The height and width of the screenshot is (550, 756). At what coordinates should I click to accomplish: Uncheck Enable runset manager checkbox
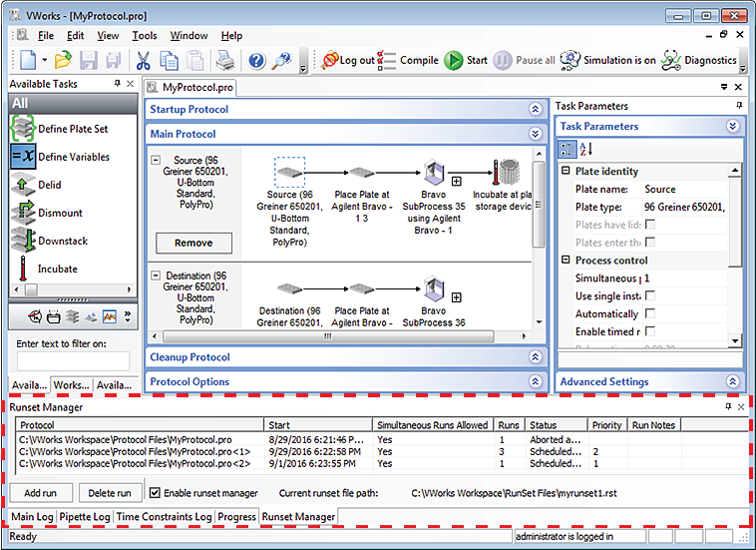coord(155,493)
